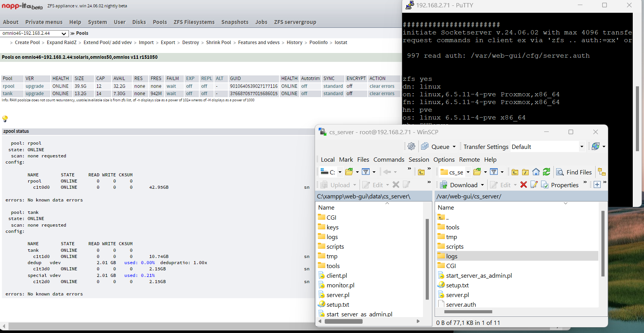Refresh the remote directory listing
Viewport: 644px width, 333px height.
point(546,172)
